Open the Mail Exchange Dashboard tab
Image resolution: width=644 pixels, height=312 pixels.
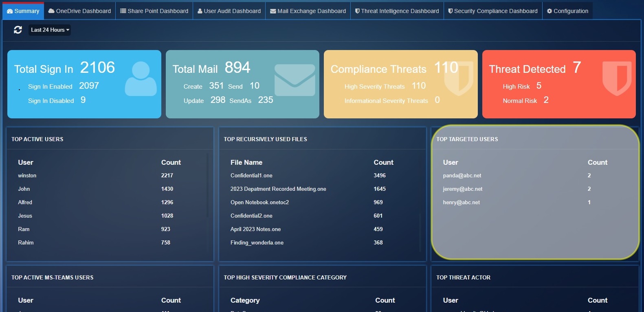click(x=308, y=11)
